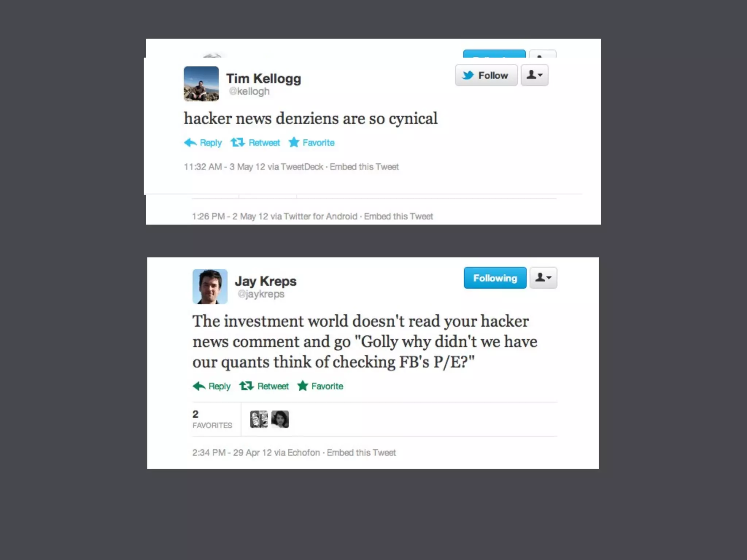Follow Tim Kellogg with the Follow button
Viewport: 747px width, 560px height.
(486, 75)
